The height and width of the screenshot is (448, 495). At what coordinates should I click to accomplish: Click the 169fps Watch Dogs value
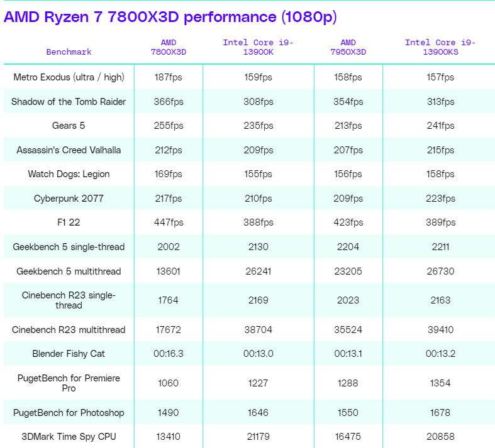coord(169,174)
